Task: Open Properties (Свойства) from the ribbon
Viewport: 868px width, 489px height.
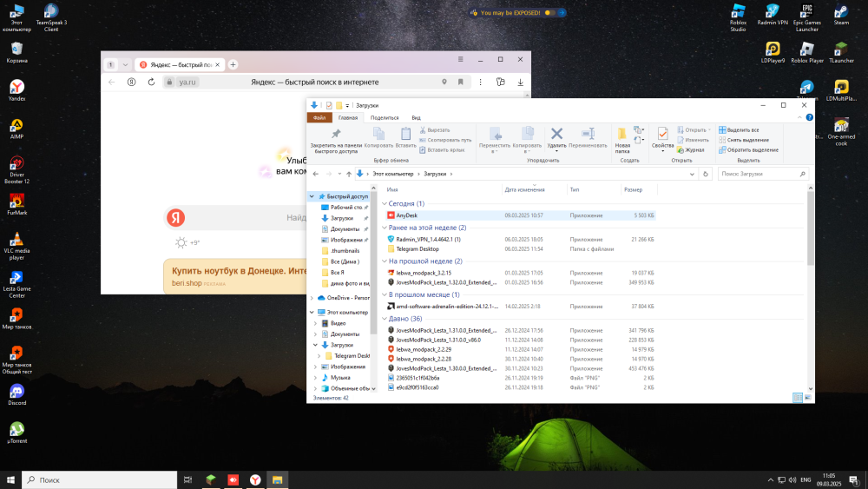Action: [662, 134]
